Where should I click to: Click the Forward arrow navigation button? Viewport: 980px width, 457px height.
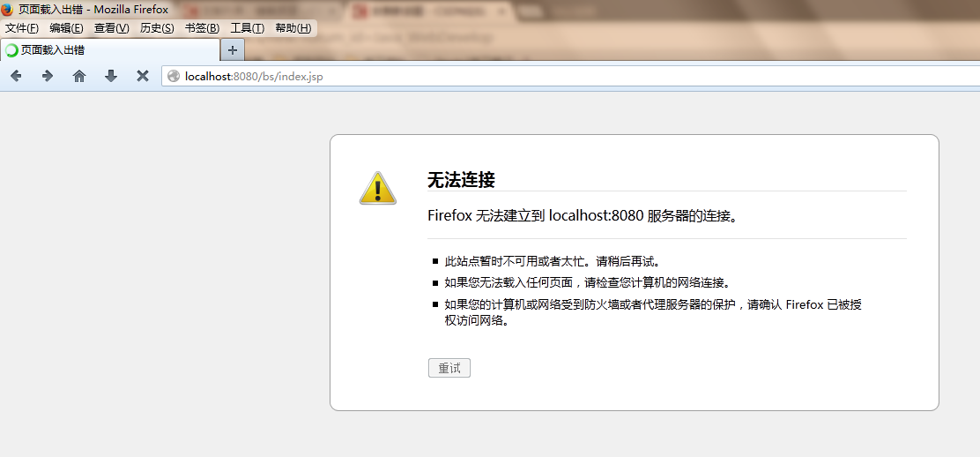[x=48, y=77]
